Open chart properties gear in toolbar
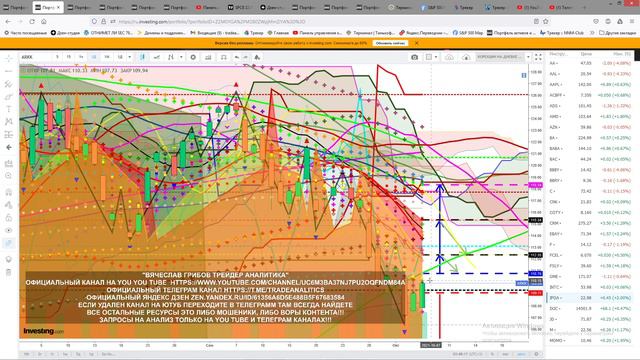 [x=193, y=57]
